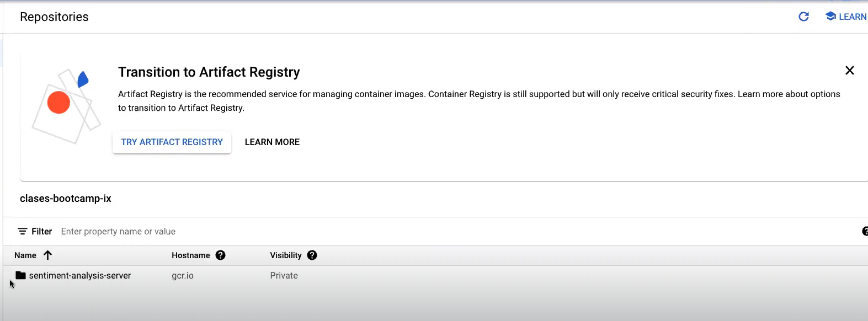
Task: Click the Try Artifact Registry button
Action: click(172, 142)
